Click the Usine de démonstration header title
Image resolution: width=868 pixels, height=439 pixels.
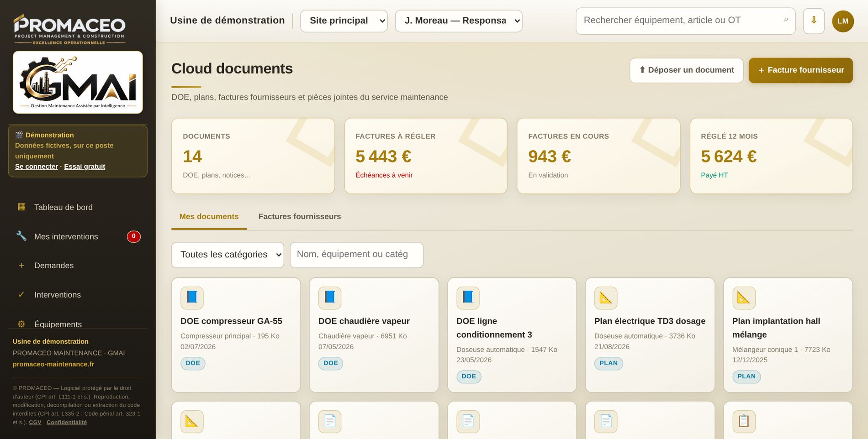pos(227,21)
